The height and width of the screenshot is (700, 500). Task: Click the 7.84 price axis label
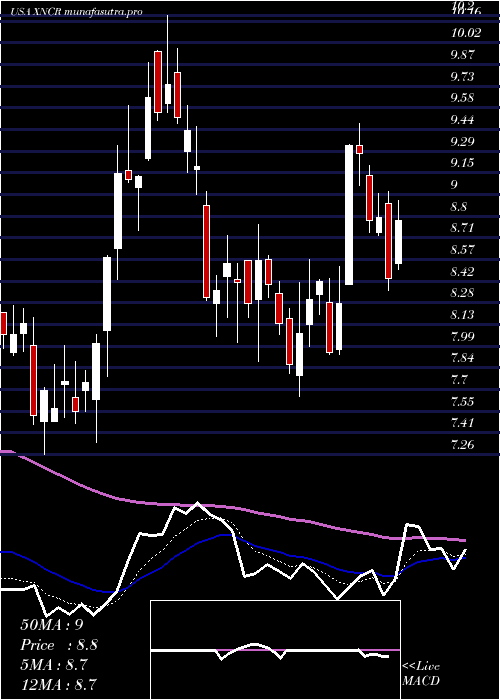[463, 358]
